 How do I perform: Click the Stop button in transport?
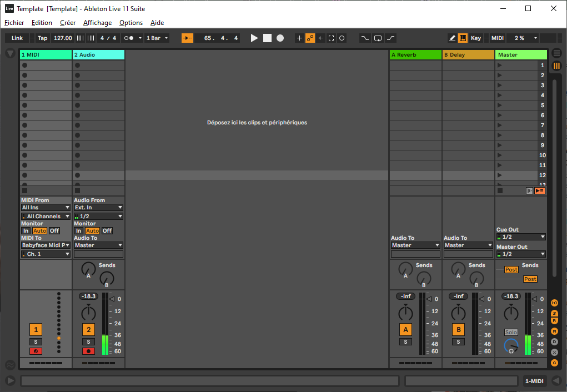click(267, 38)
